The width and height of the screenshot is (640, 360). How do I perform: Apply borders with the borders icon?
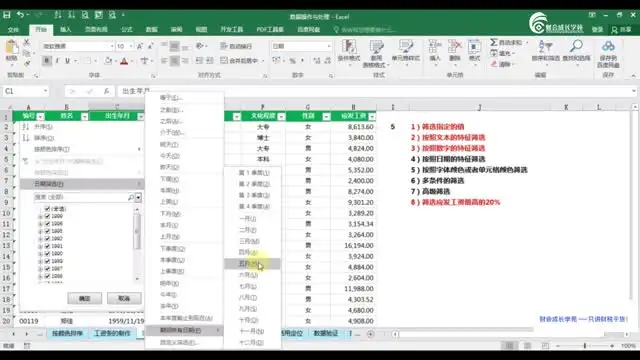click(88, 61)
